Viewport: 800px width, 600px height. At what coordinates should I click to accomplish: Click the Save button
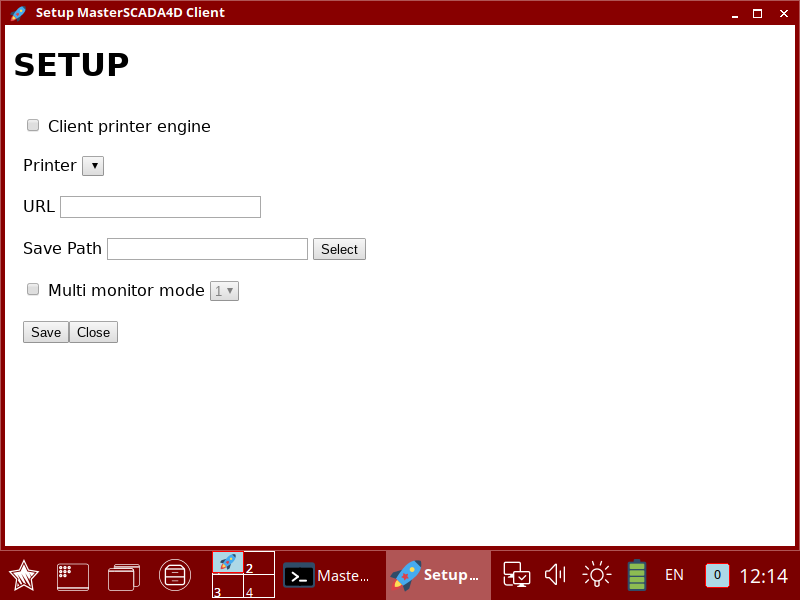point(45,331)
